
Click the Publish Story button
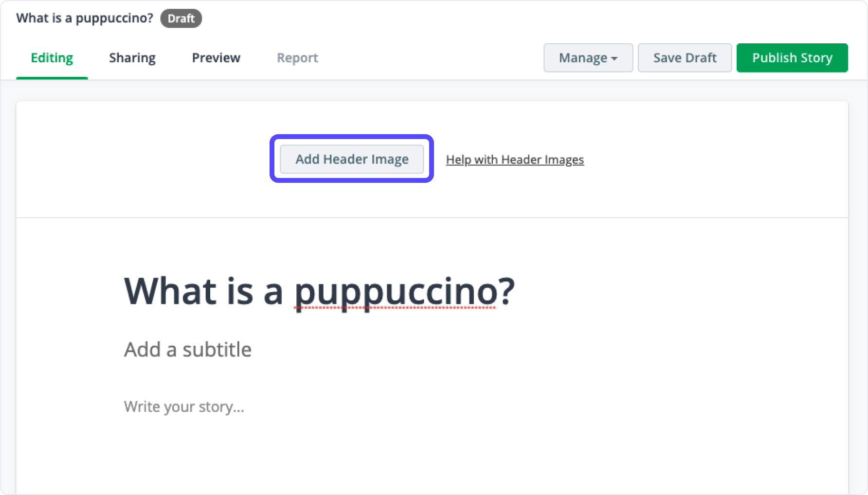point(792,58)
